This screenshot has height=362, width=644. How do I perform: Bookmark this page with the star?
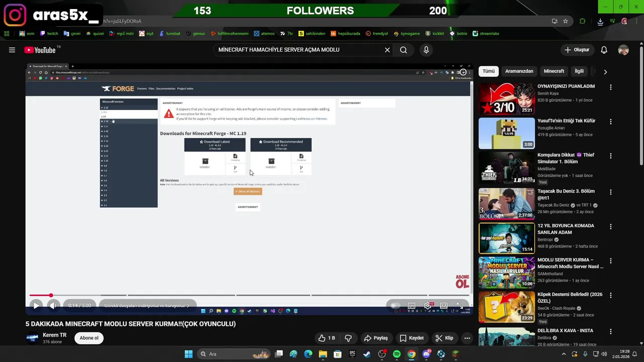coord(566,21)
